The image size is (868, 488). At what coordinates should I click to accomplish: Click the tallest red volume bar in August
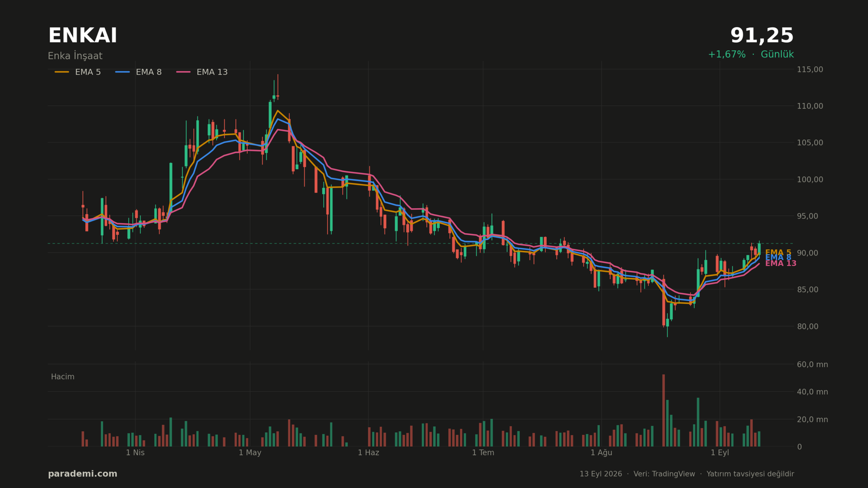click(x=663, y=410)
